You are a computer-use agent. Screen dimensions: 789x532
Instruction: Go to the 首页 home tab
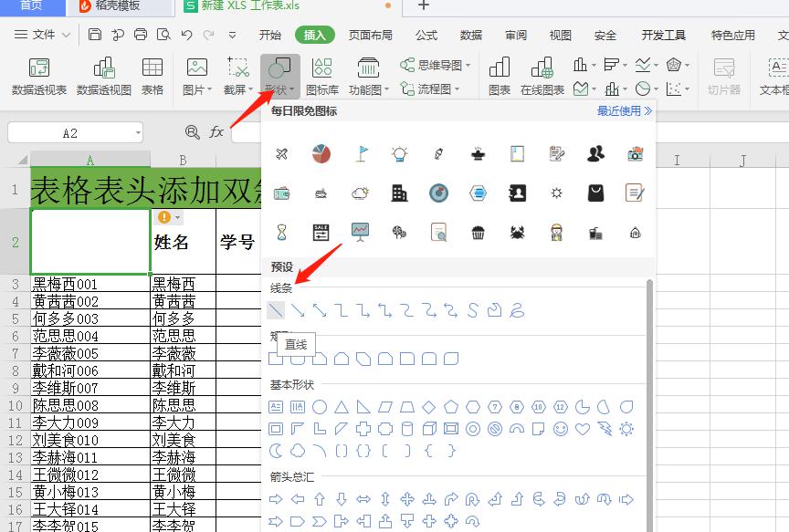pyautogui.click(x=31, y=6)
